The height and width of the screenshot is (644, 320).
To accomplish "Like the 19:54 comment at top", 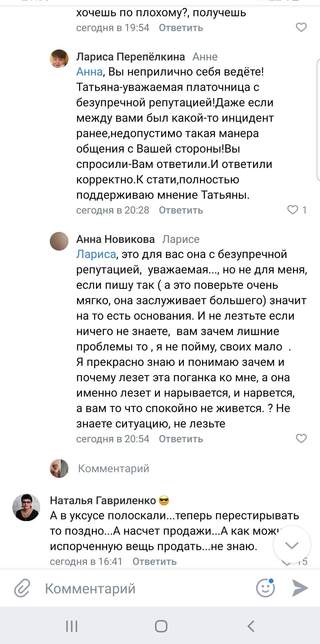I will point(301,28).
